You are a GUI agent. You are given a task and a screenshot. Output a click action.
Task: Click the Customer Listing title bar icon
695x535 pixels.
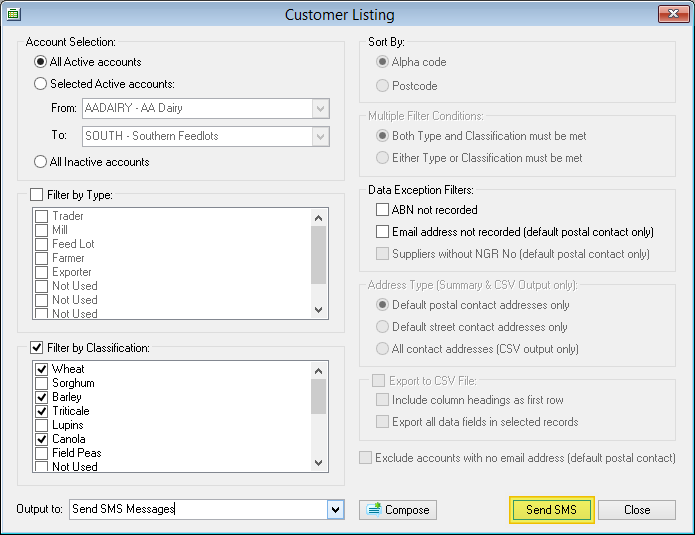(x=14, y=14)
